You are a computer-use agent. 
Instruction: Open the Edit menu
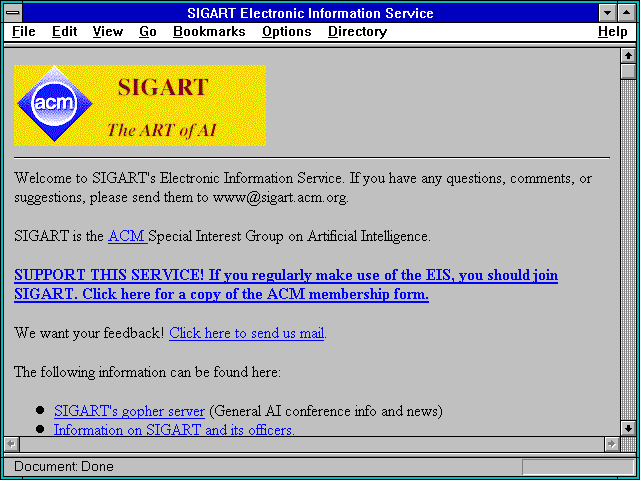coord(64,32)
